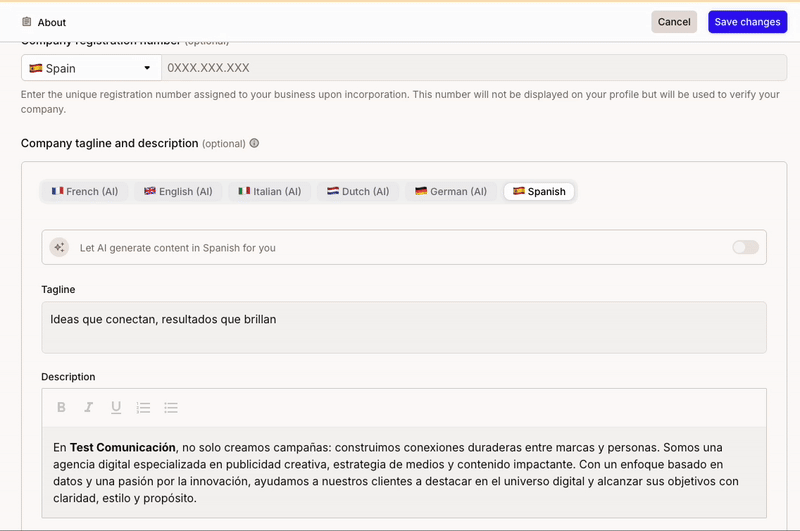The height and width of the screenshot is (531, 800).
Task: Switch to the Italian (AI) tab
Action: (x=270, y=191)
